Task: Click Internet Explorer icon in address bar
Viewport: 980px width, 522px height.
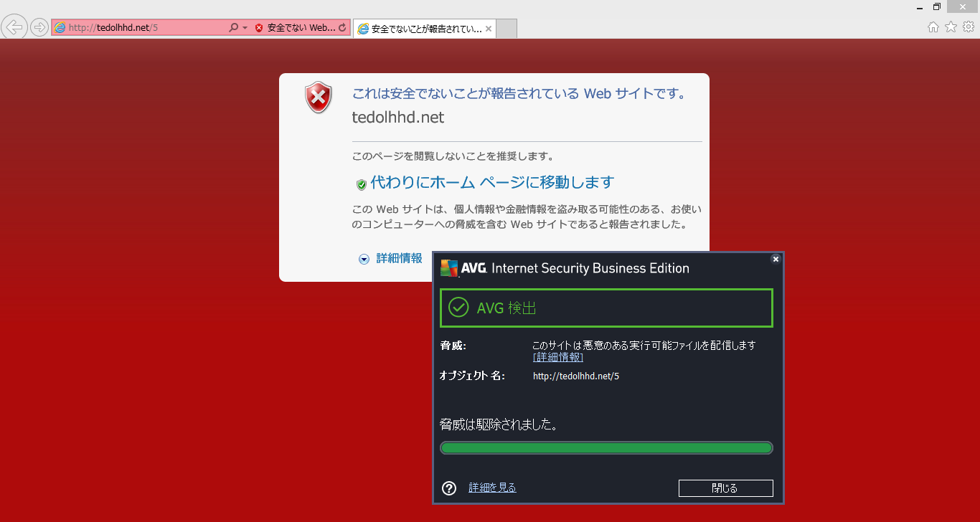Action: point(60,28)
